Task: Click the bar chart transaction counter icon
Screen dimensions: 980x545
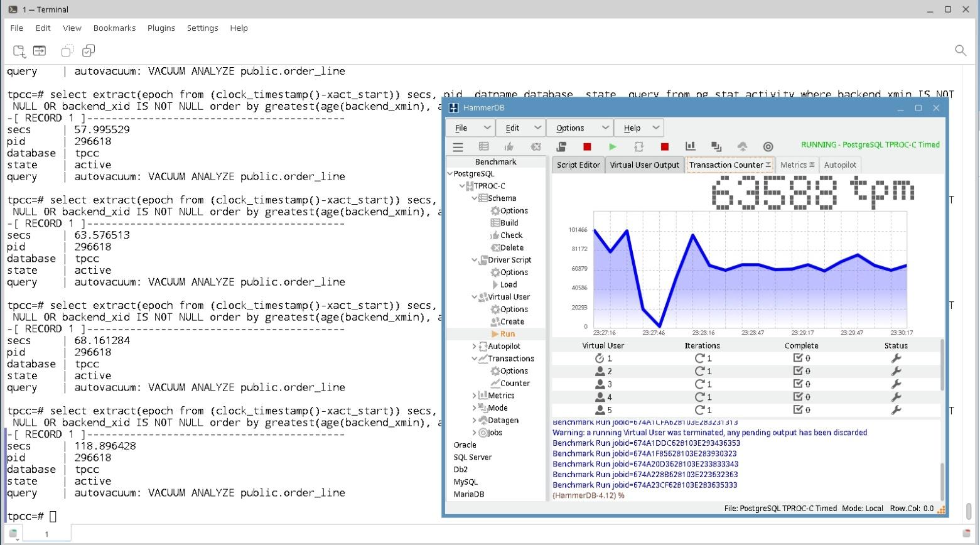Action: point(690,147)
